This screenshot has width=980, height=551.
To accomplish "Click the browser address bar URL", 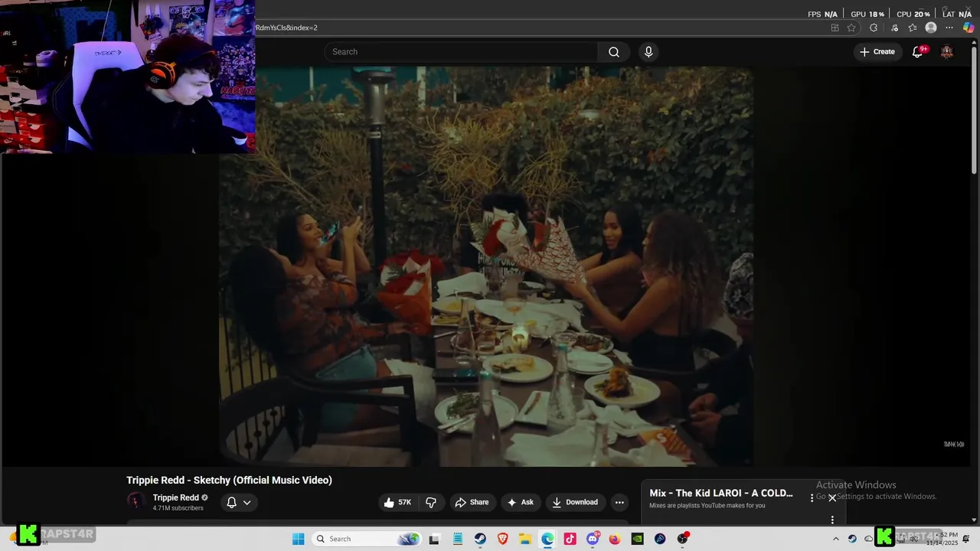I will tap(286, 28).
